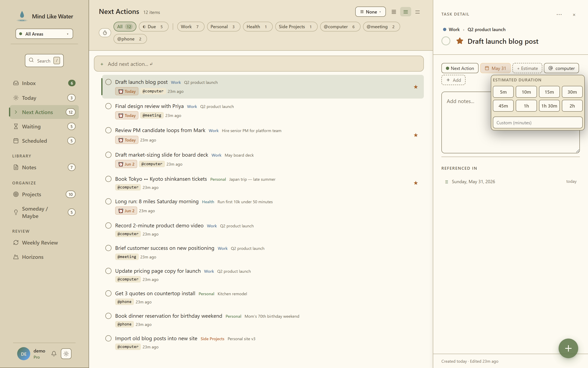
Task: Toggle star on Draft launch blog post row
Action: point(416,87)
